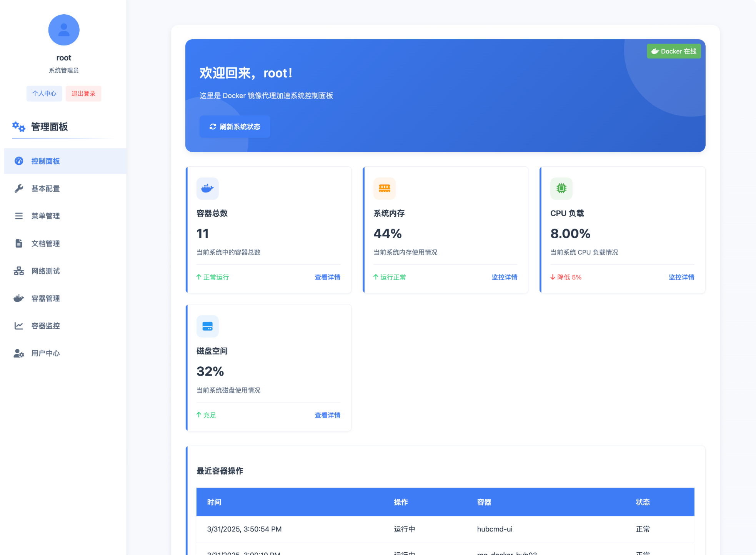Go to 容器管理 sidebar item
This screenshot has width=756, height=555.
tap(45, 298)
